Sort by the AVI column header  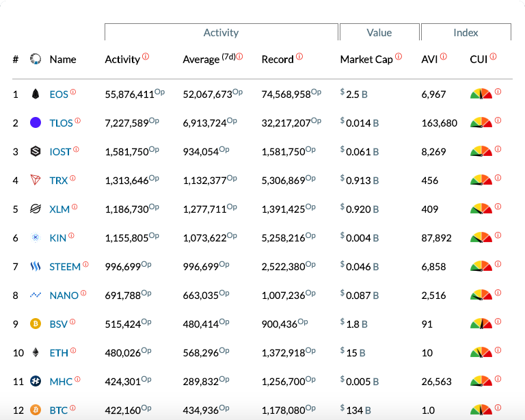[x=429, y=60]
